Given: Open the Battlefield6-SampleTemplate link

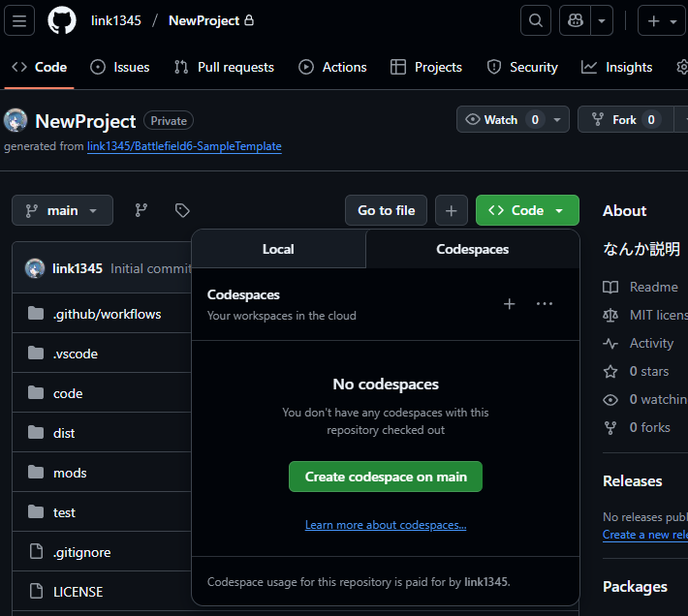Looking at the screenshot, I should coord(184,146).
